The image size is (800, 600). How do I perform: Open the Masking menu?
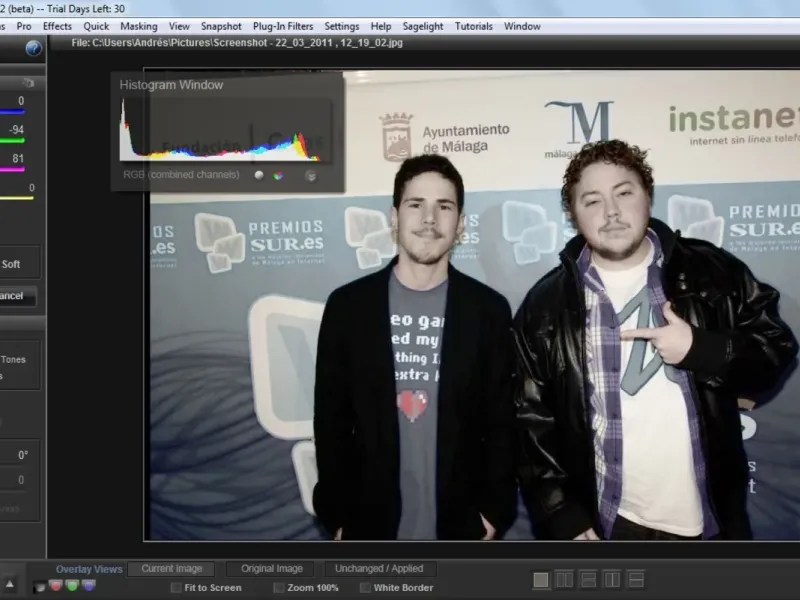click(139, 27)
